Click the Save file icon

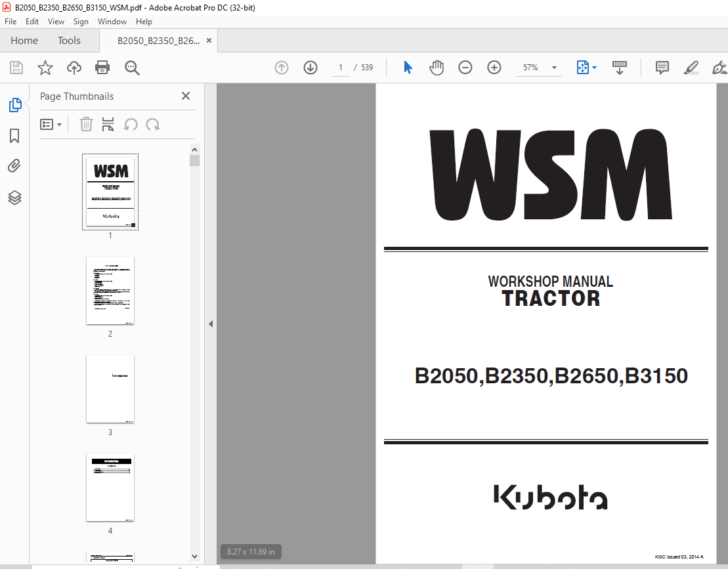tap(16, 68)
